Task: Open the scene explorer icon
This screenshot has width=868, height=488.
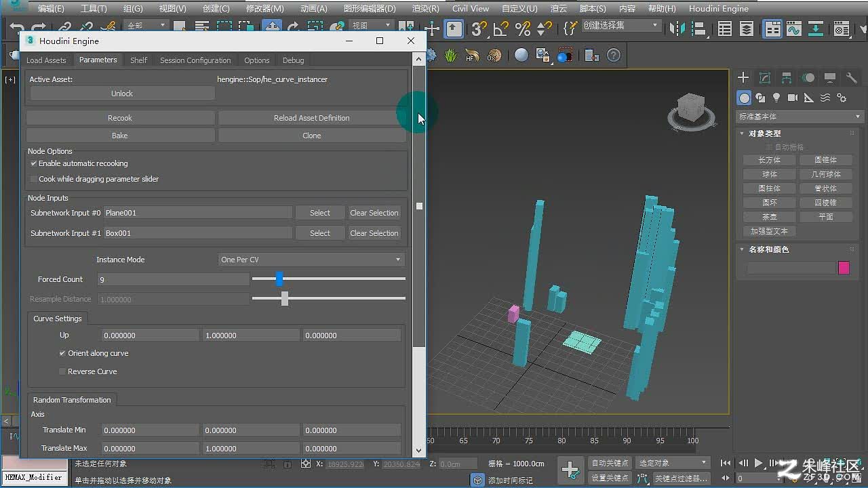Action: click(725, 28)
